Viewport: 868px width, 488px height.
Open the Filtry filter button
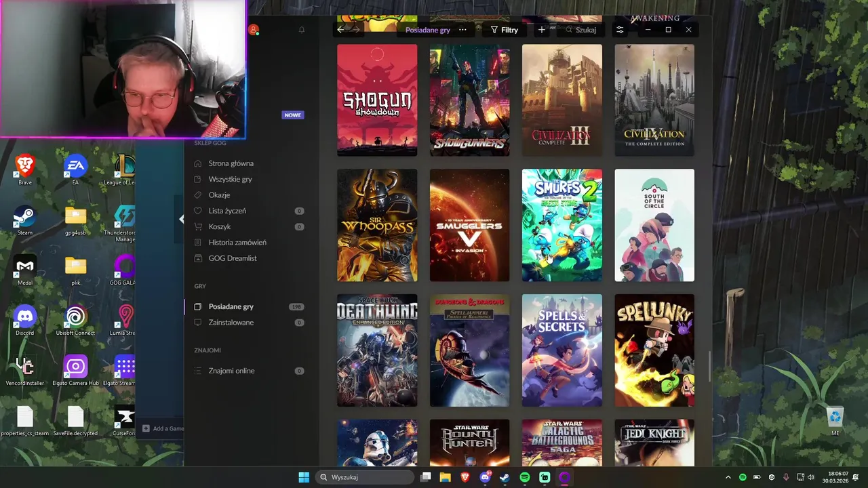[505, 30]
